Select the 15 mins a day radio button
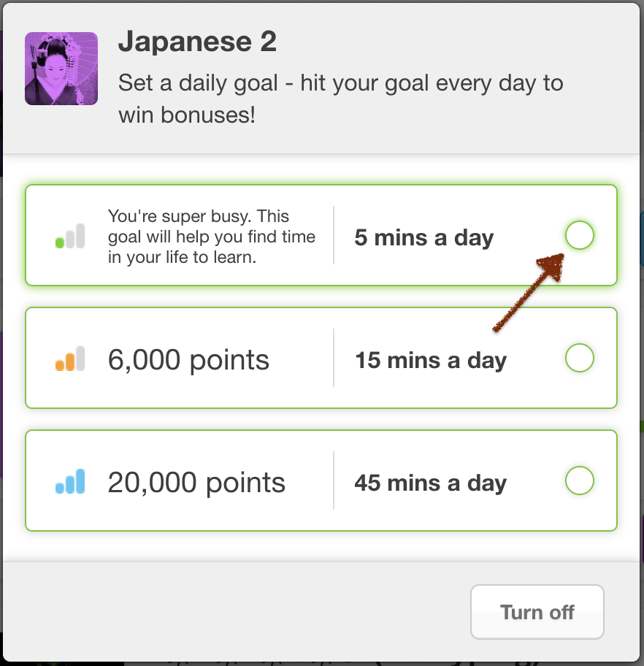644x666 pixels. 580,358
